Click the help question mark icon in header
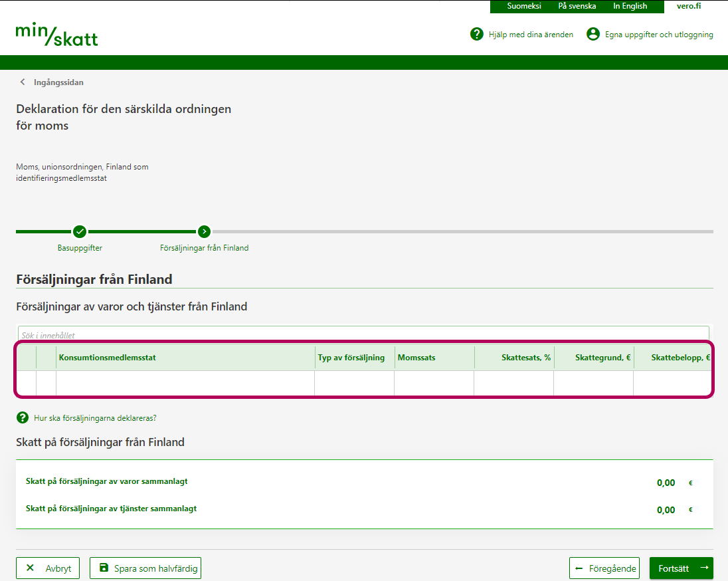Image resolution: width=728 pixels, height=581 pixels. (476, 34)
